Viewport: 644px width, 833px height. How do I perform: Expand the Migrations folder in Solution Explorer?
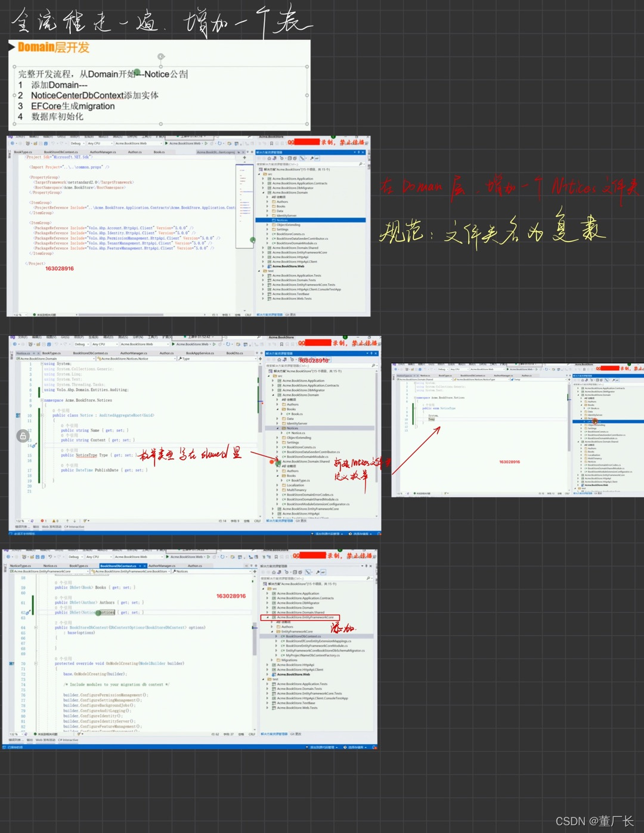[273, 660]
